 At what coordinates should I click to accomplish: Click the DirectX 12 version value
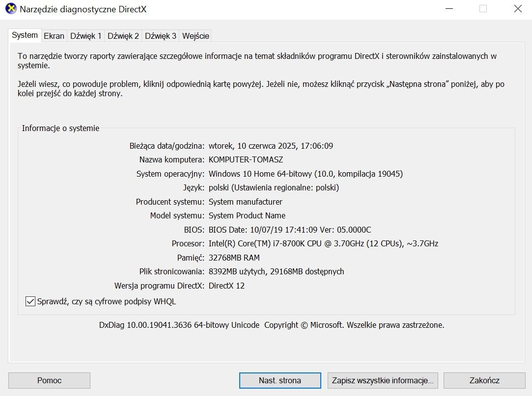click(226, 286)
